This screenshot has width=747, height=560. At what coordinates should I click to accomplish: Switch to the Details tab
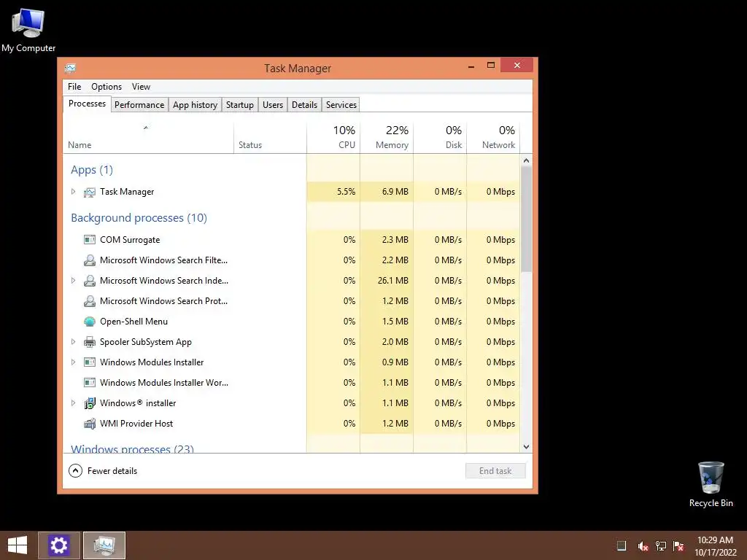(304, 105)
